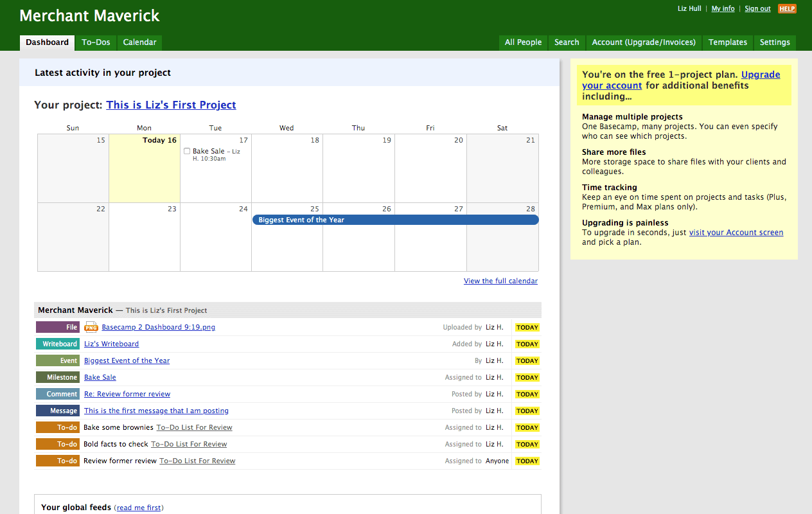Follow the visit your Account screen link

(736, 233)
